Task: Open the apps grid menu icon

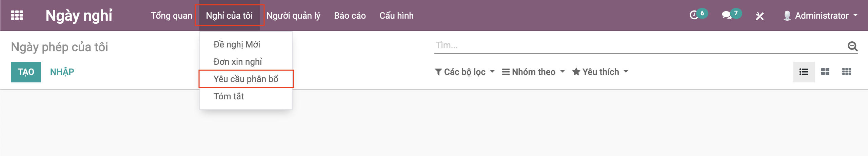Action: [17, 16]
